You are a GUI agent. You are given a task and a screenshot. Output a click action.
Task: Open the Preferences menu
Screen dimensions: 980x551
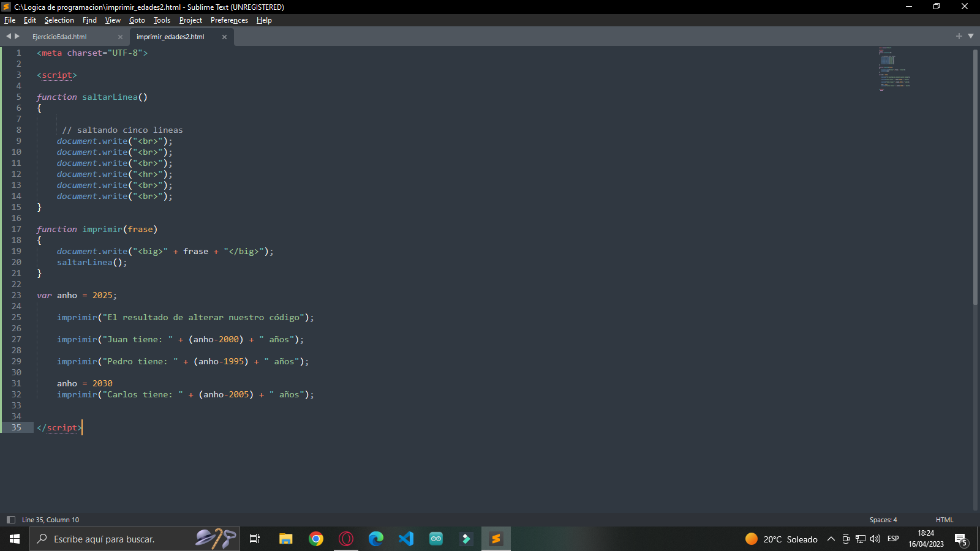(x=229, y=20)
